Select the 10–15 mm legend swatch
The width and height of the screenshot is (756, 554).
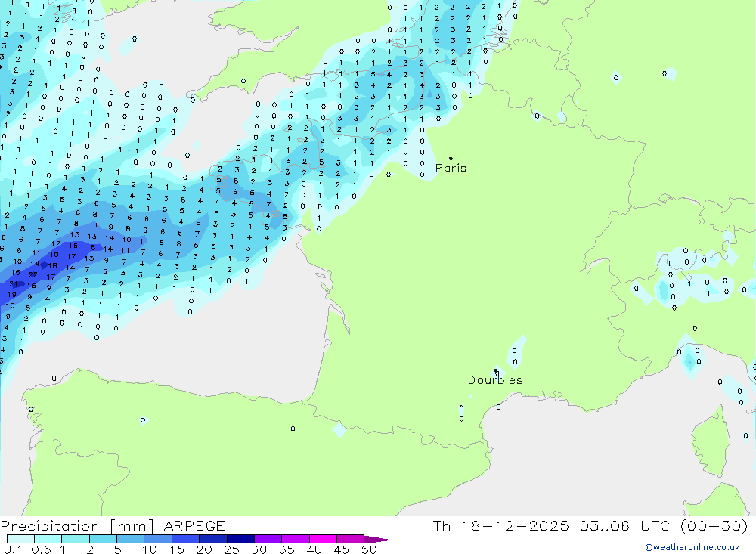[x=158, y=539]
